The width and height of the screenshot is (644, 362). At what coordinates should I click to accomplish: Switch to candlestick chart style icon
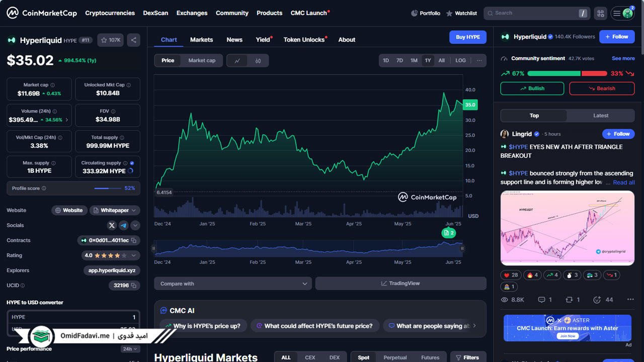coord(258,61)
